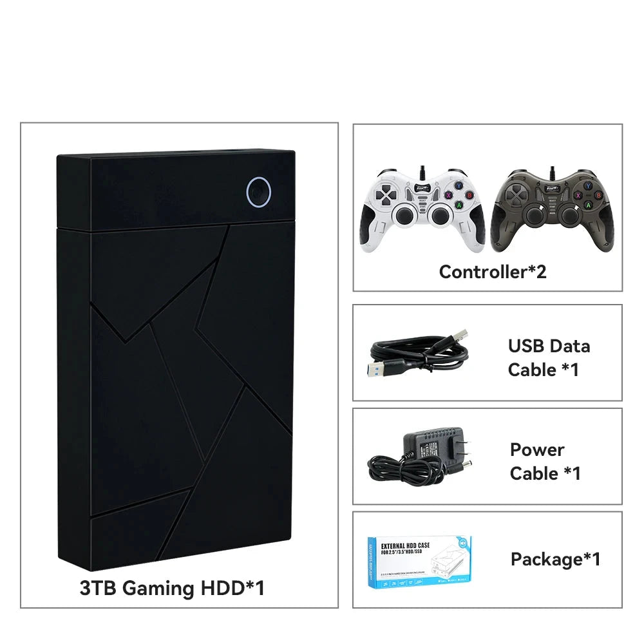The height and width of the screenshot is (644, 644).
Task: Click the 'Controller*2' caption
Action: pyautogui.click(x=493, y=272)
